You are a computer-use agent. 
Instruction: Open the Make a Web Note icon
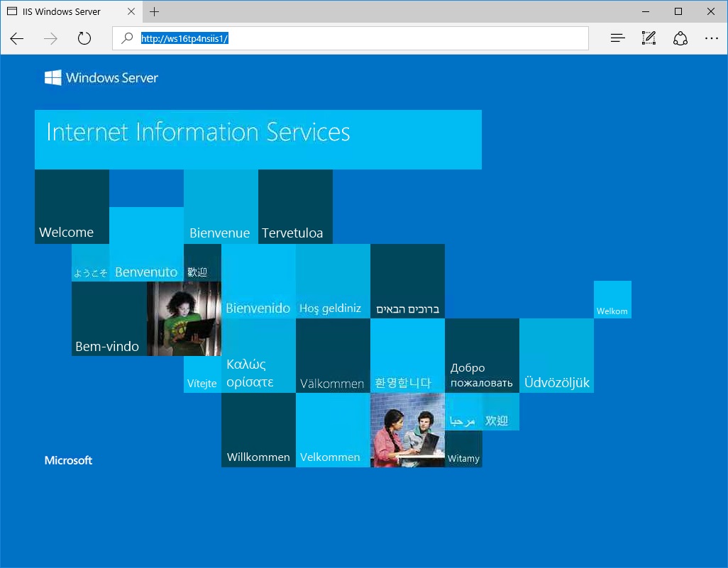point(649,38)
